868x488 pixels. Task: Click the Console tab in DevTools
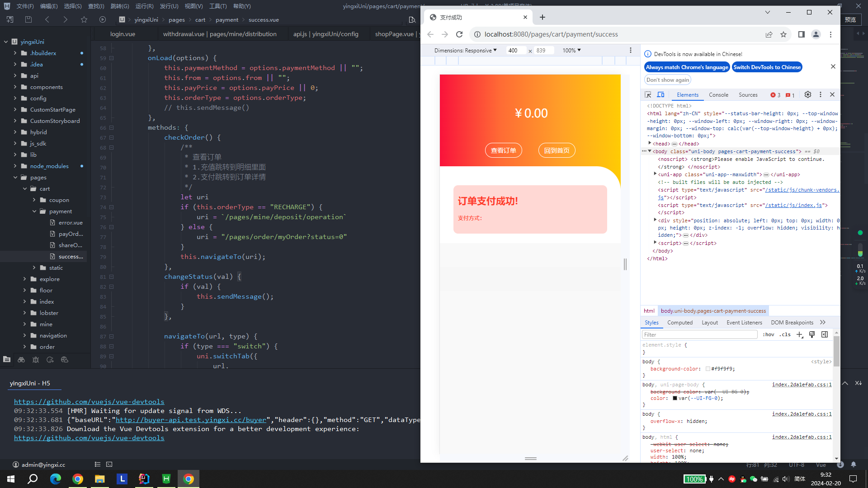point(718,95)
